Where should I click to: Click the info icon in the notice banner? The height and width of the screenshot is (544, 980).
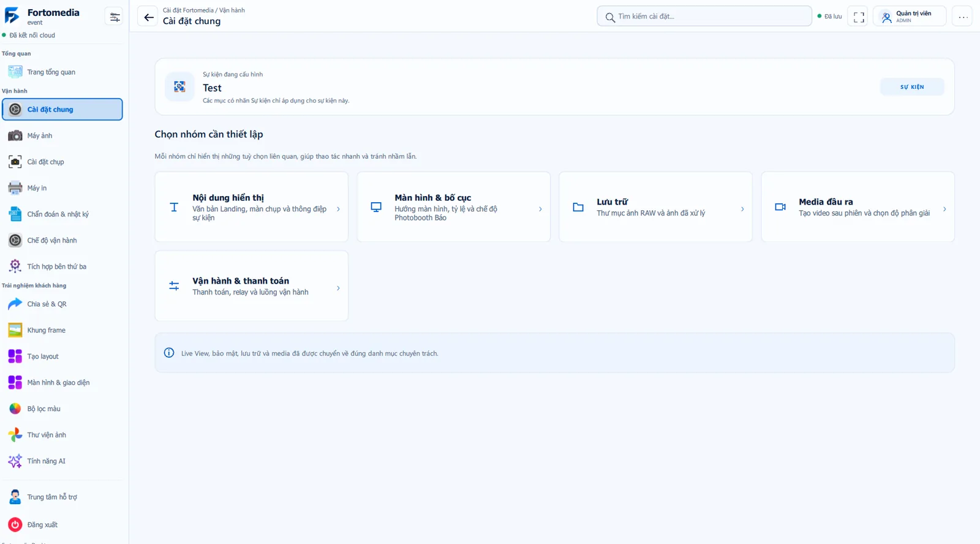169,353
